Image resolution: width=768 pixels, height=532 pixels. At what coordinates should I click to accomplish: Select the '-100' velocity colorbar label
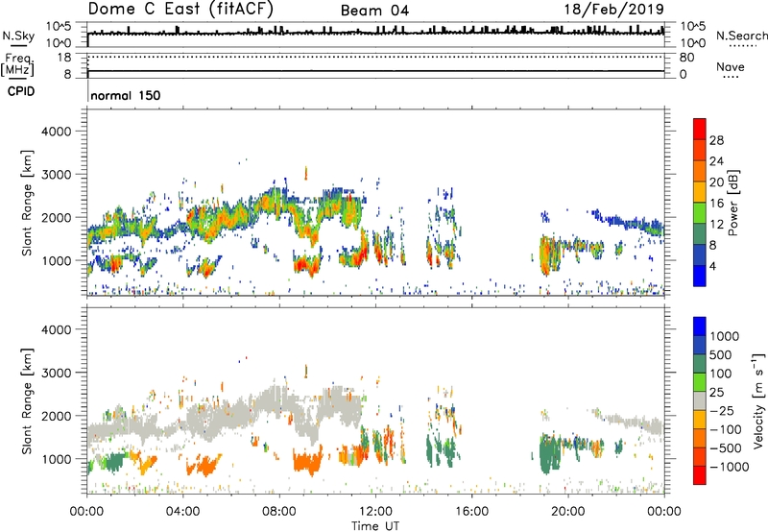coord(726,429)
